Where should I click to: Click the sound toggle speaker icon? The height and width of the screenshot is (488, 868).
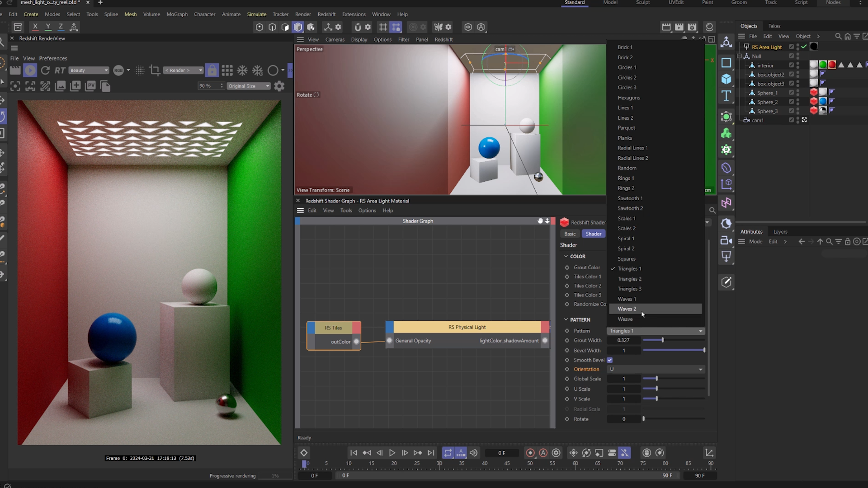(x=473, y=453)
